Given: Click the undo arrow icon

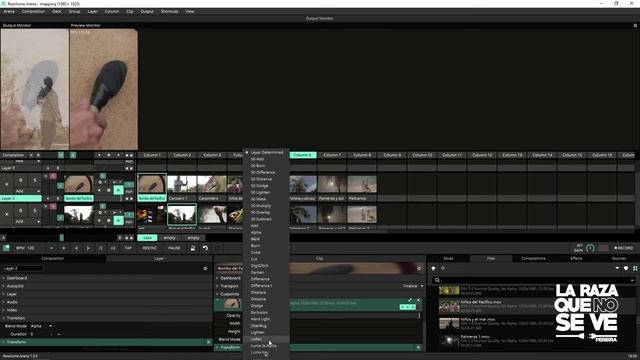Looking at the screenshot, I should point(205,248).
